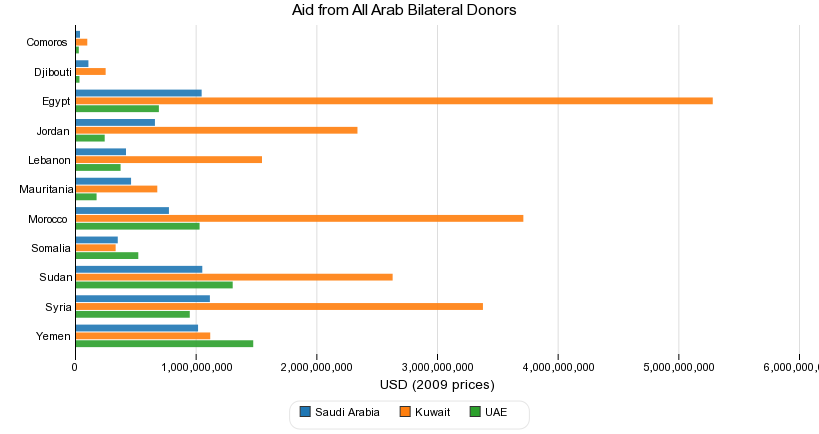This screenshot has width=819, height=434.
Task: Click Djibouti's orange Kuwait bar
Action: (x=90, y=71)
